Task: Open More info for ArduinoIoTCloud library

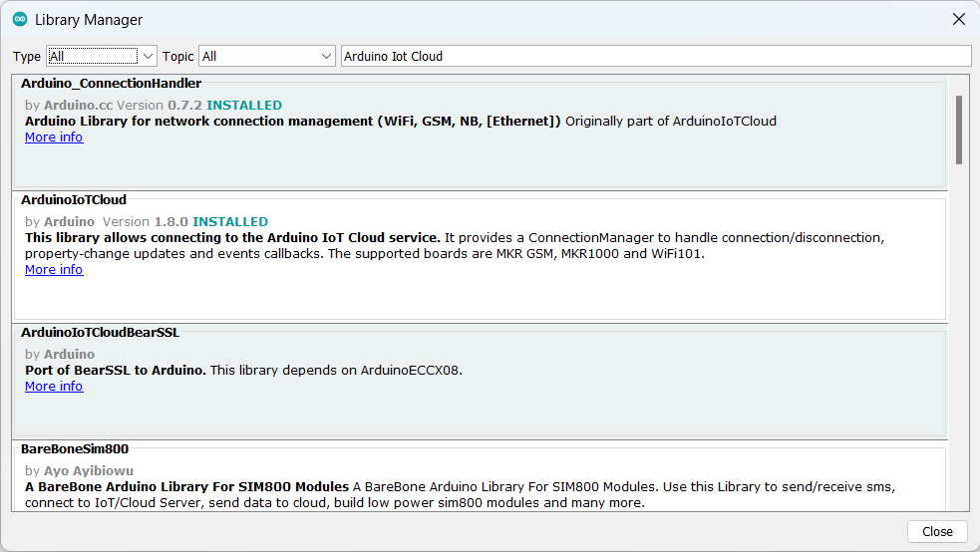Action: coord(54,270)
